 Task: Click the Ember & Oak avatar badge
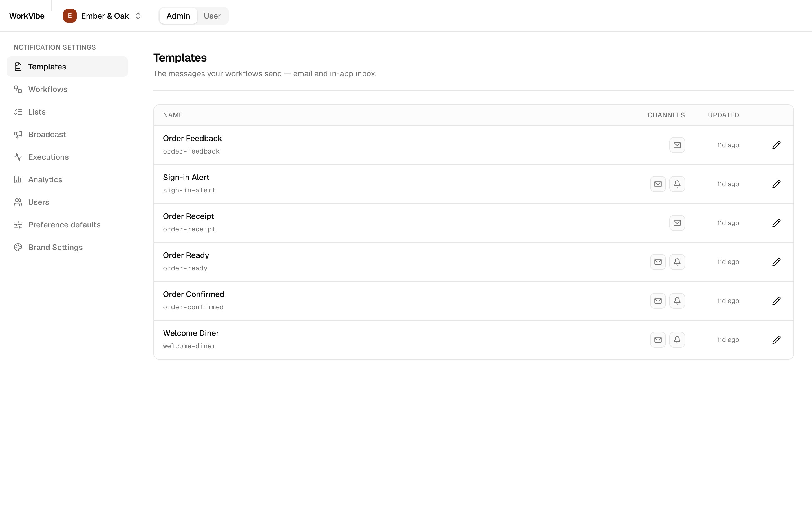(70, 16)
